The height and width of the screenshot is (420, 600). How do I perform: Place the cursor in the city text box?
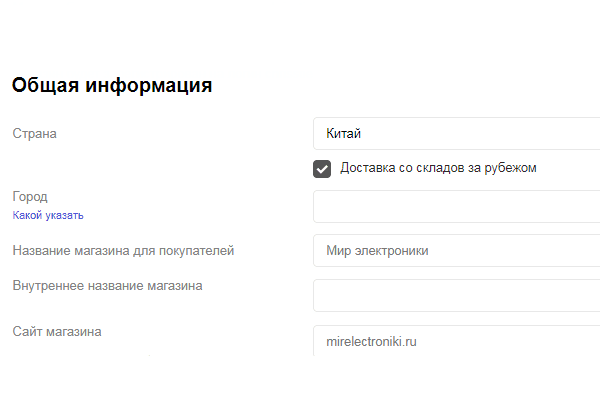(456, 206)
